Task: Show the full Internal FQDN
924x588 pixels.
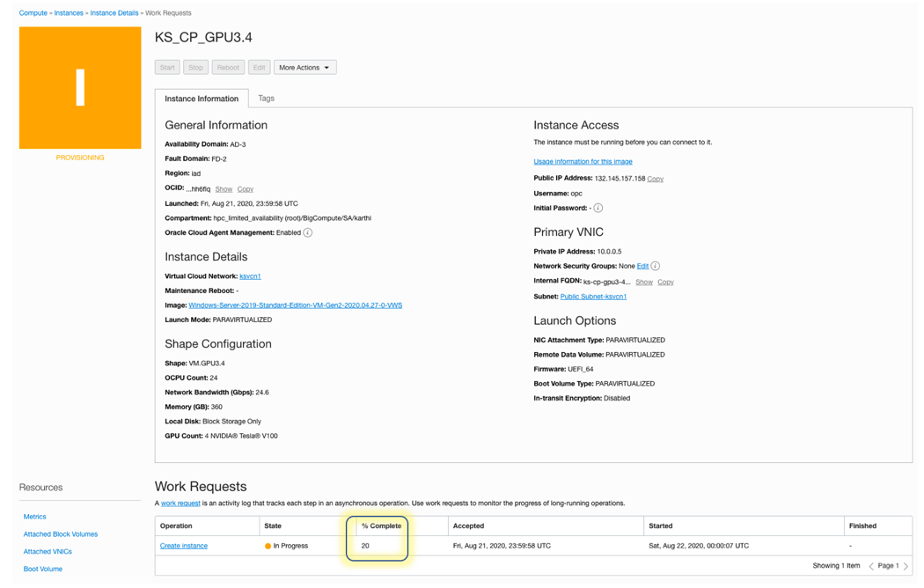Action: tap(645, 282)
